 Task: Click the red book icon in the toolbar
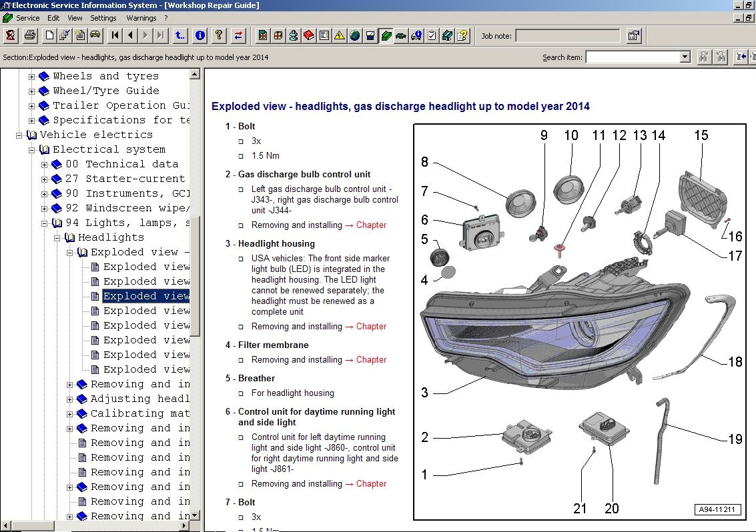pyautogui.click(x=309, y=35)
